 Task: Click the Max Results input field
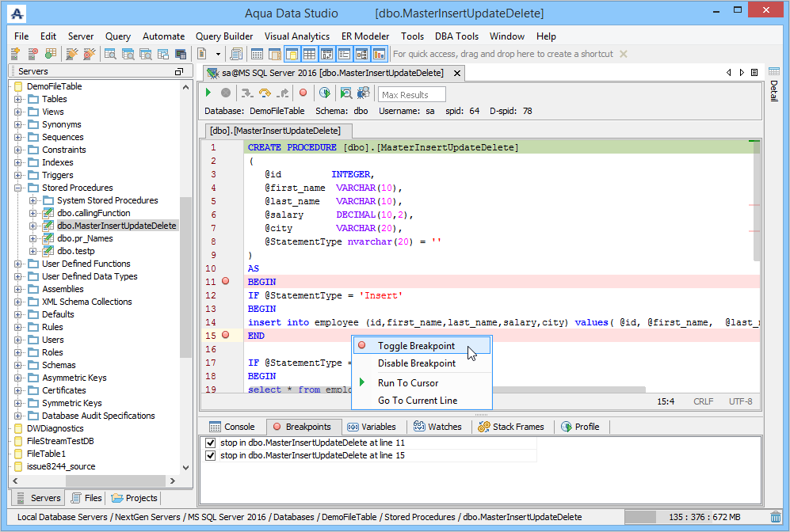411,95
